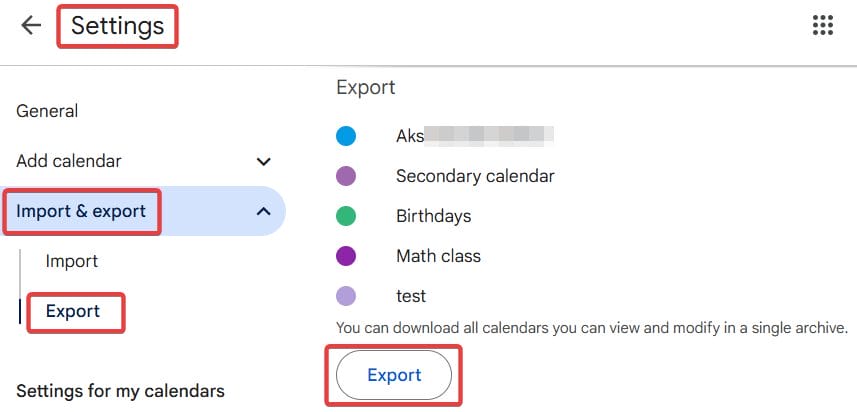Open the Google apps grid icon
The height and width of the screenshot is (412, 857).
822,26
